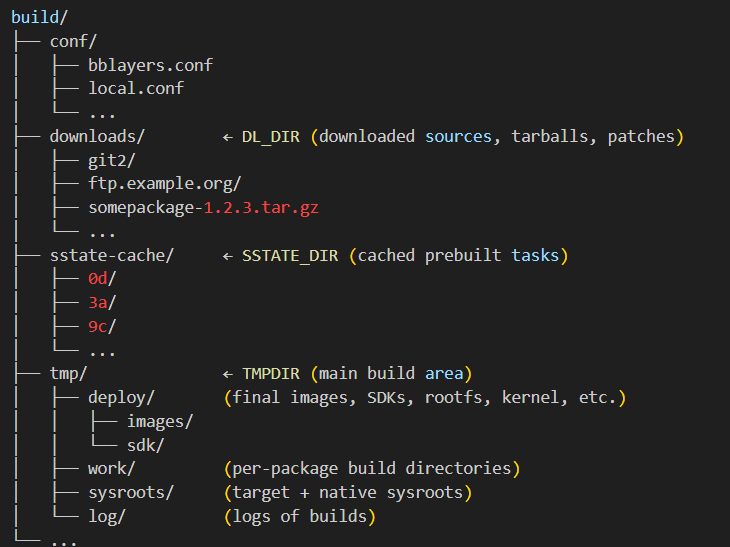Click the log/ directory entry
The width and height of the screenshot is (730, 547).
coord(107,516)
